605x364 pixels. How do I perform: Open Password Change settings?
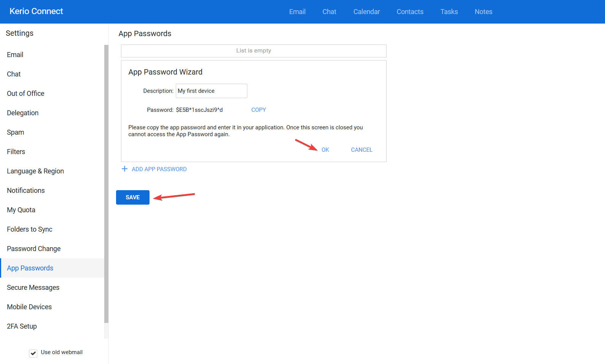point(33,249)
